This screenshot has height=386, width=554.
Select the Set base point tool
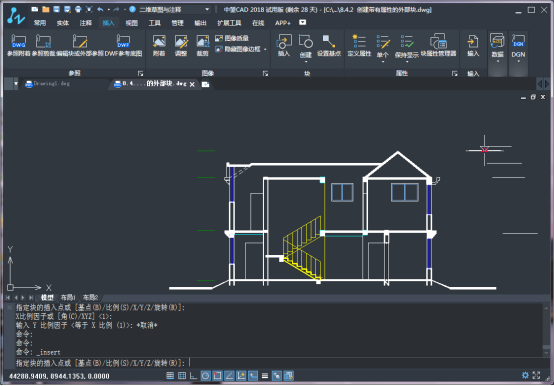pyautogui.click(x=329, y=41)
